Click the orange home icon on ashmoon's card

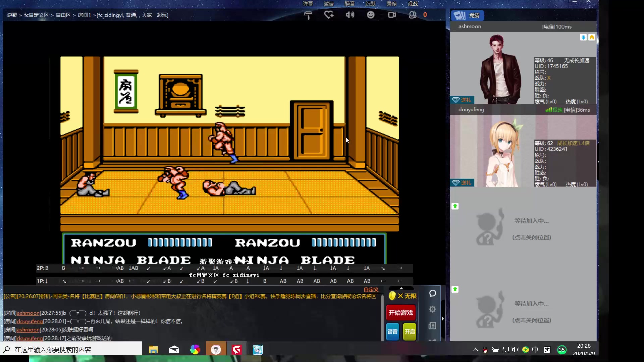[592, 37]
